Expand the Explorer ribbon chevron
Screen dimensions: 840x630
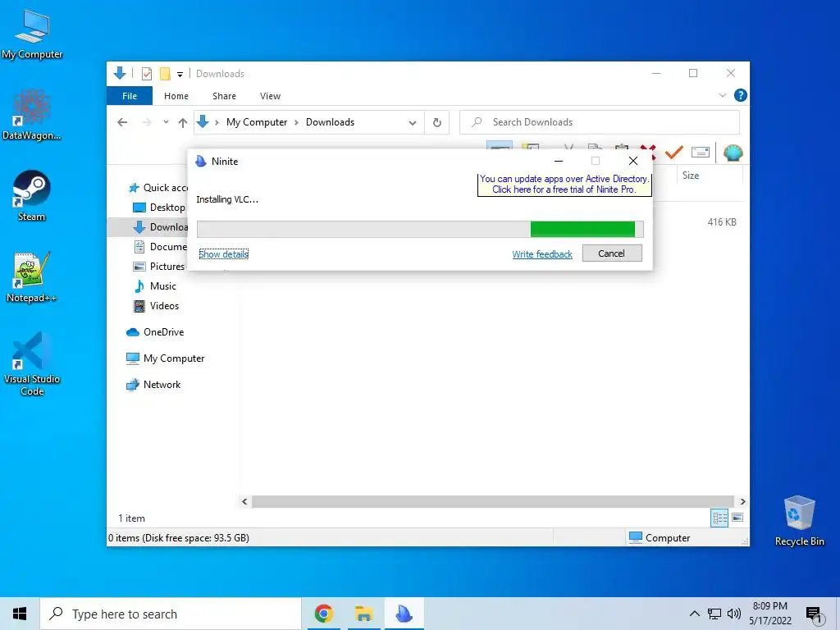(x=722, y=95)
